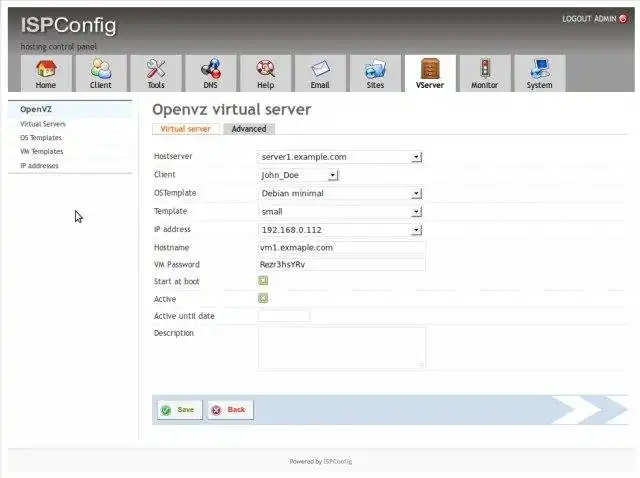Open the Help module

point(265,73)
